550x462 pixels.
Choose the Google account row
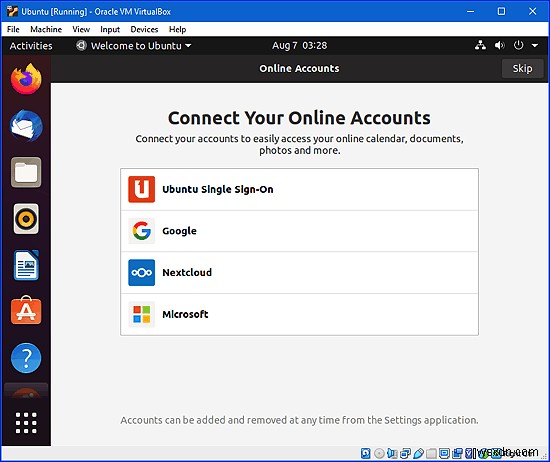pyautogui.click(x=299, y=231)
